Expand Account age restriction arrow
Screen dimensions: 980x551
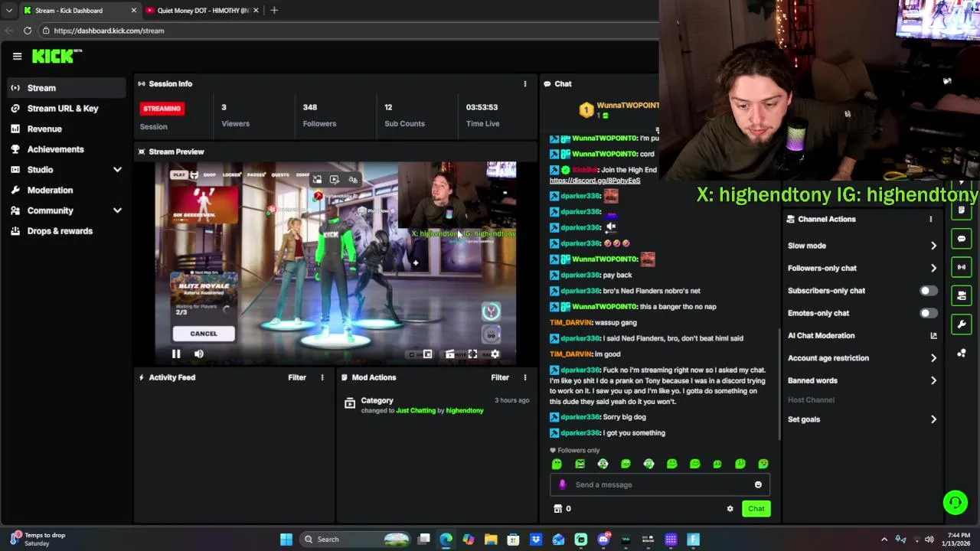tap(933, 358)
